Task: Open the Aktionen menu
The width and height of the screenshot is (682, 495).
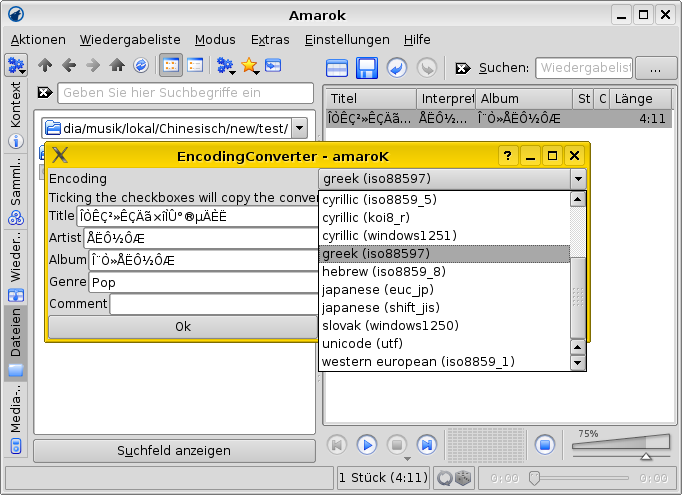Action: [x=38, y=40]
